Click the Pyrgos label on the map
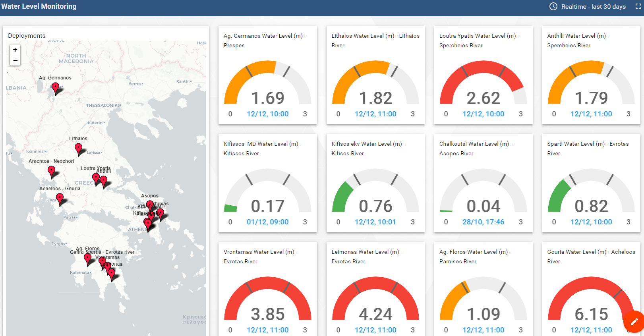The image size is (644, 336). (x=59, y=244)
